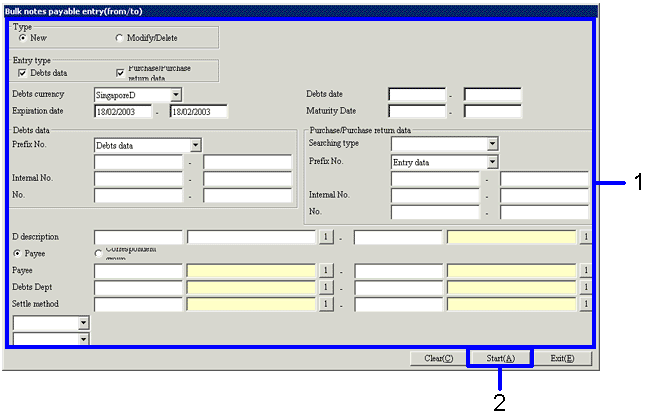Click the Payee to-side lookup button

pyautogui.click(x=586, y=271)
